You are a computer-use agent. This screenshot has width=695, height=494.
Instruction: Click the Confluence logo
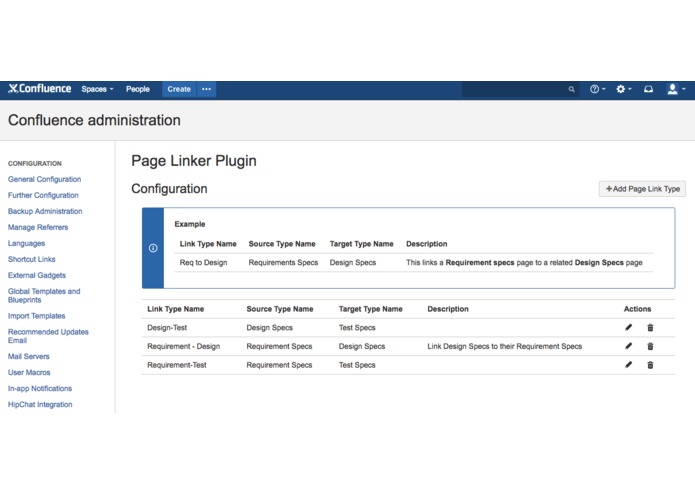[39, 89]
